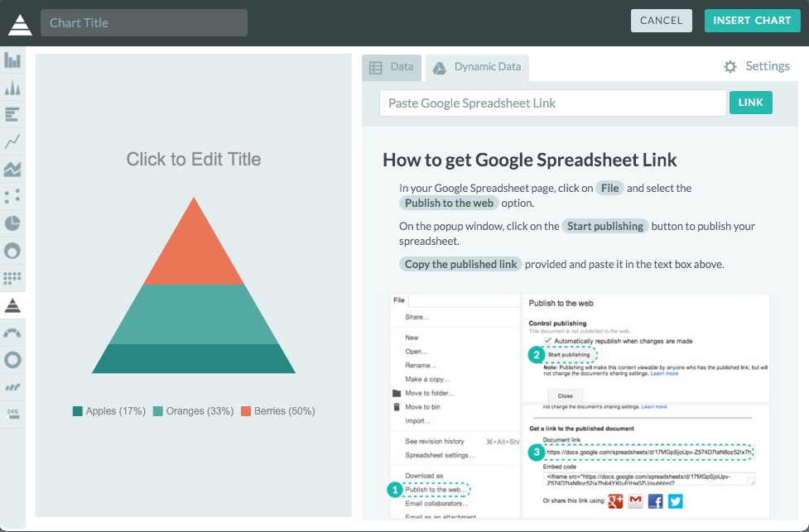Click the middle teal pyramid segment

pyautogui.click(x=194, y=314)
